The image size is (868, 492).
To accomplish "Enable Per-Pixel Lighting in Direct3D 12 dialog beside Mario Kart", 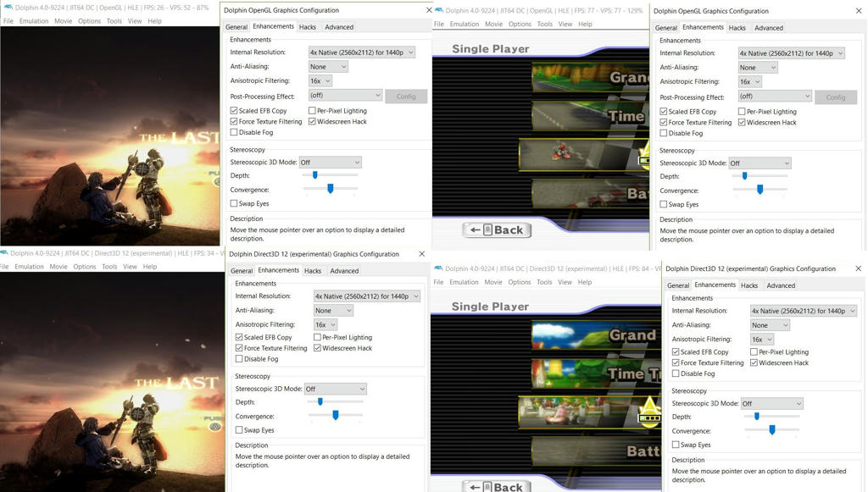I will click(754, 351).
